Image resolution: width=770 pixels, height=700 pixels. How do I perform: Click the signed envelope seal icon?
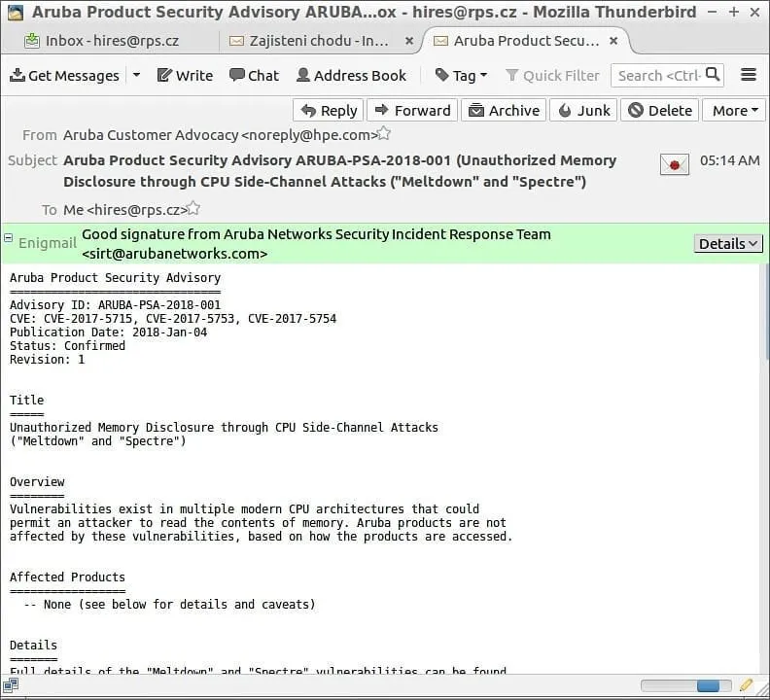tap(675, 164)
